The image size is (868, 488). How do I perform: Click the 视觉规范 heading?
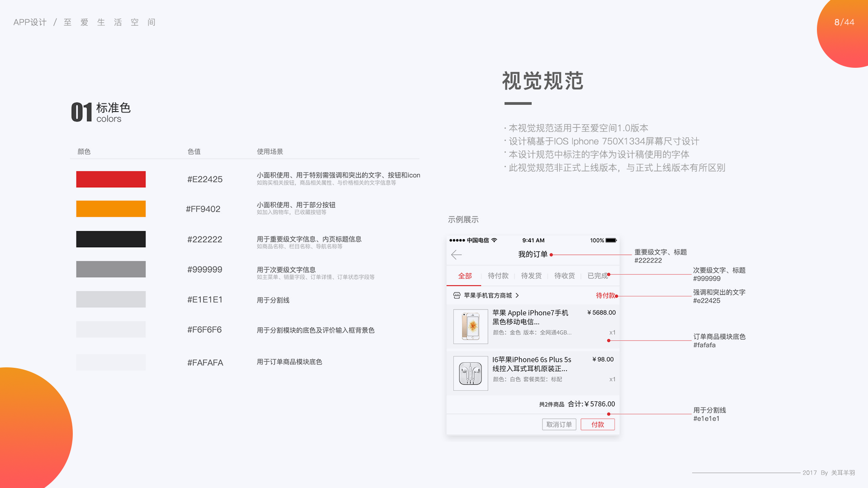(x=542, y=81)
